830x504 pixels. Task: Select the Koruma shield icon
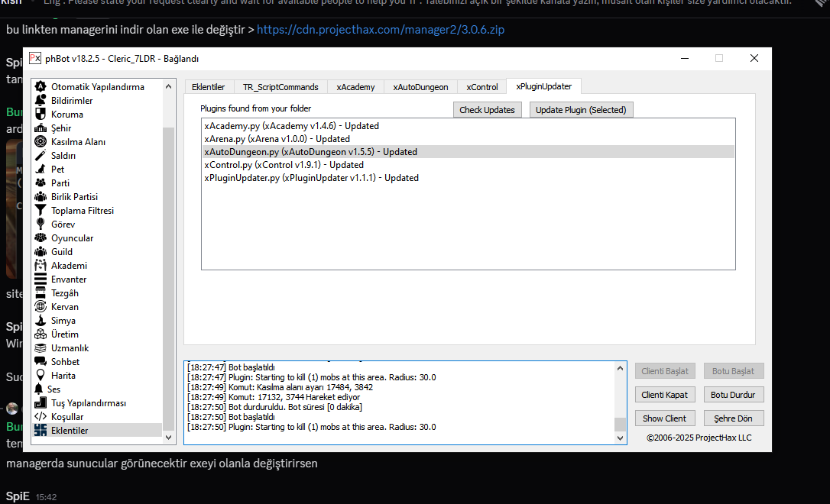[41, 115]
